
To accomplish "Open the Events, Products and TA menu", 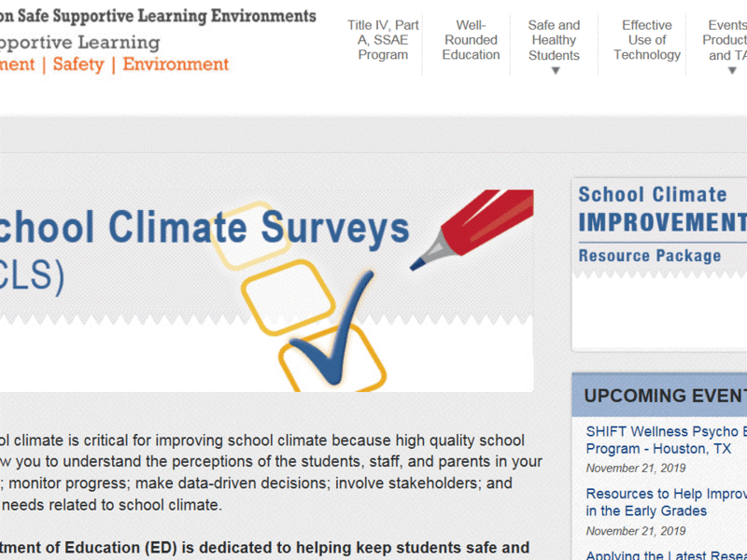I will click(726, 40).
